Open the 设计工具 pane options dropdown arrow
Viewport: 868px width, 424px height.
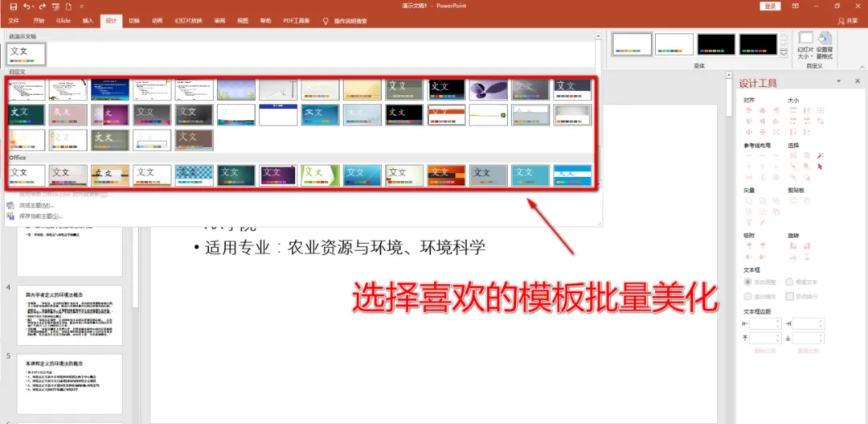pos(839,81)
